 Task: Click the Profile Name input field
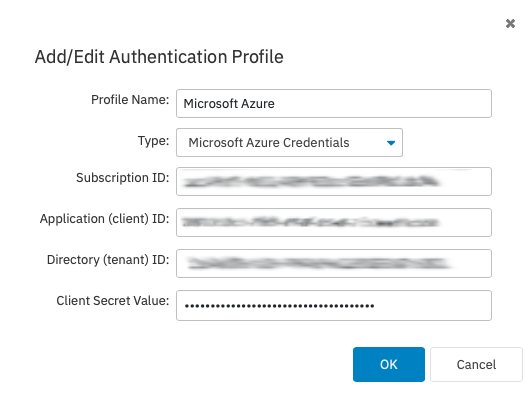334,103
